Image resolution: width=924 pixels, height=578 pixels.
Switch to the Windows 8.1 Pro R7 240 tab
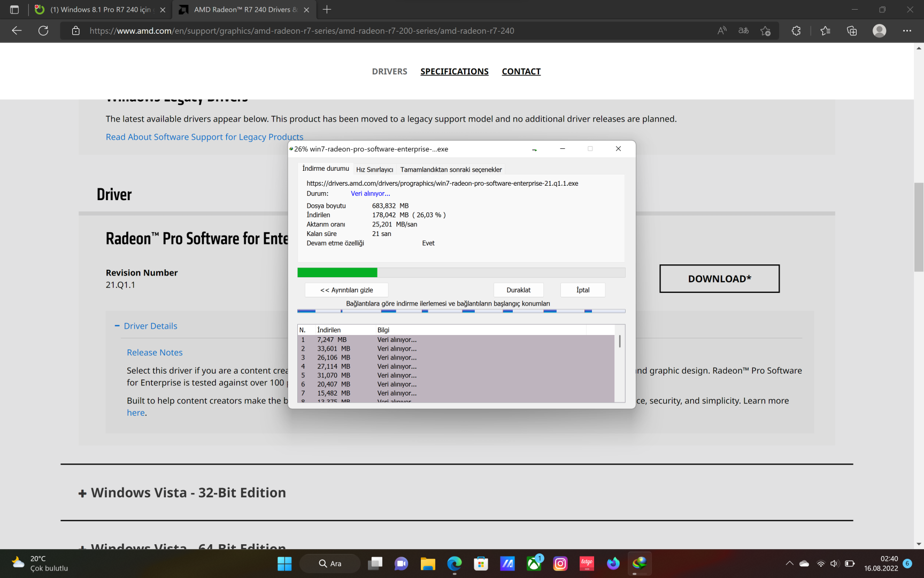tap(100, 10)
